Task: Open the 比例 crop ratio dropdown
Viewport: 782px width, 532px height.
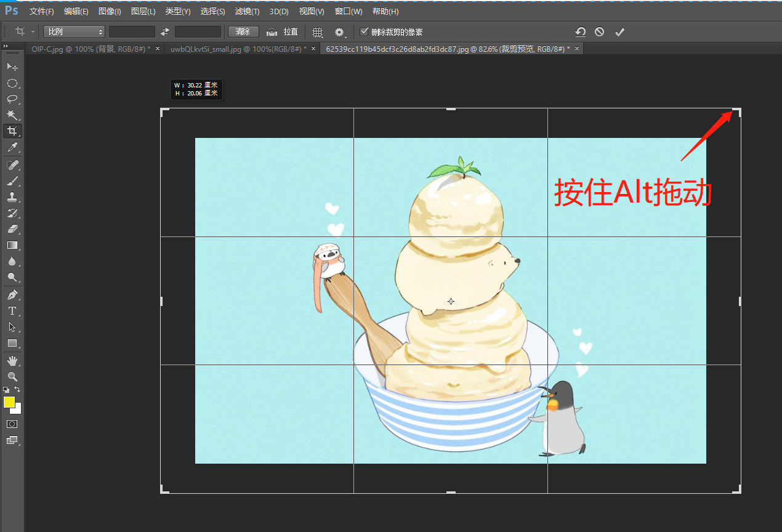Action: click(x=74, y=32)
